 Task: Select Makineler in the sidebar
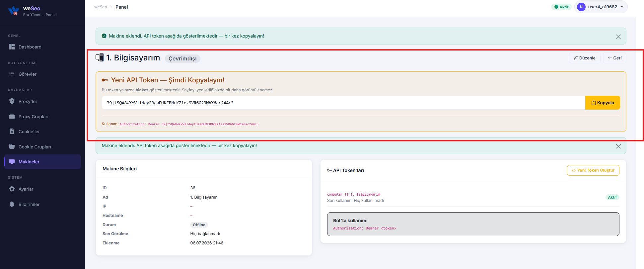point(42,162)
